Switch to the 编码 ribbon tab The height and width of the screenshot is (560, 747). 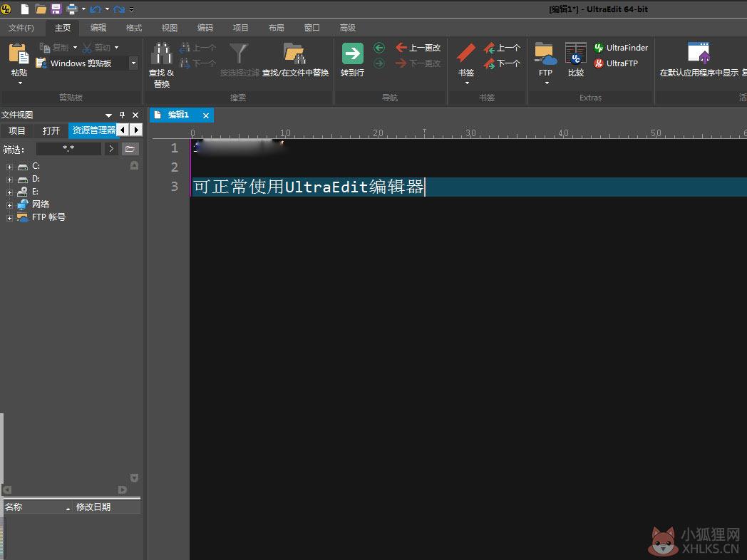pyautogui.click(x=205, y=28)
